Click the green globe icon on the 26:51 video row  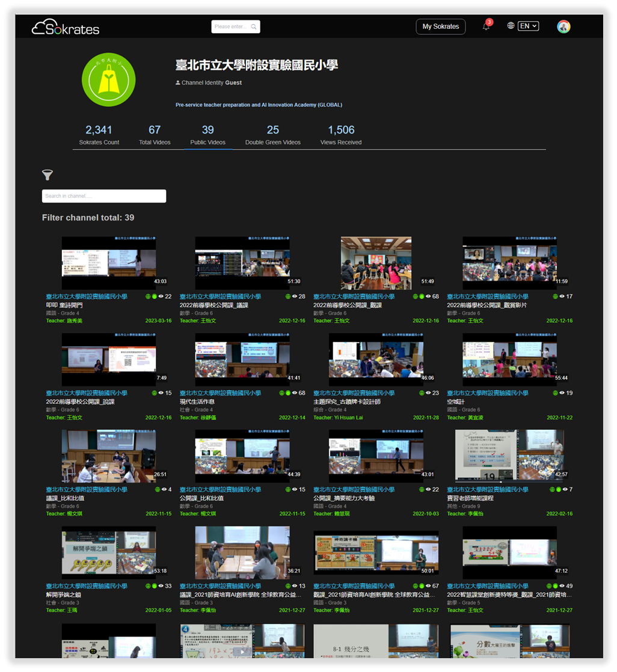tap(158, 489)
